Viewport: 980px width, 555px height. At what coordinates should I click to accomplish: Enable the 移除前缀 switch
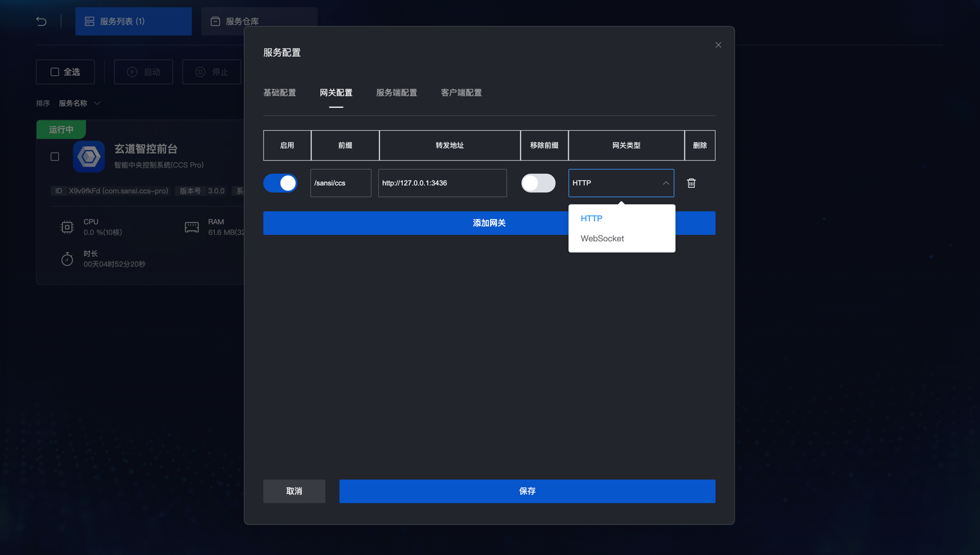click(x=538, y=183)
